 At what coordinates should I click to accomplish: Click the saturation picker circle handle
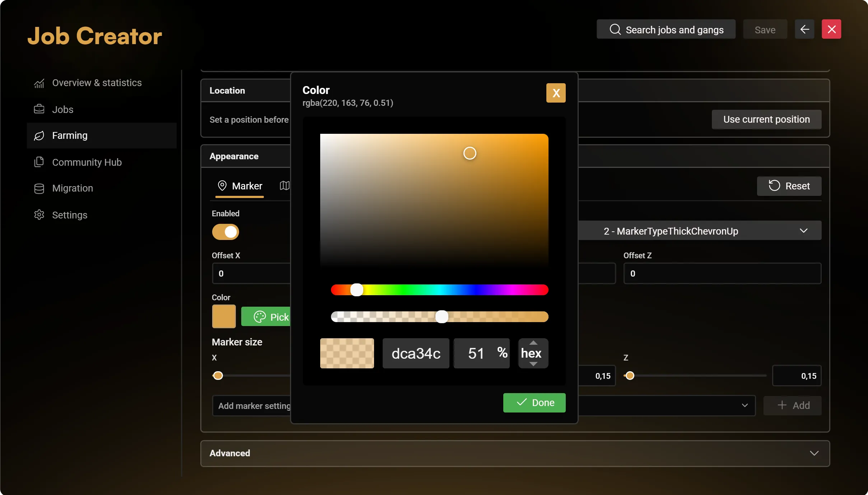click(x=470, y=153)
